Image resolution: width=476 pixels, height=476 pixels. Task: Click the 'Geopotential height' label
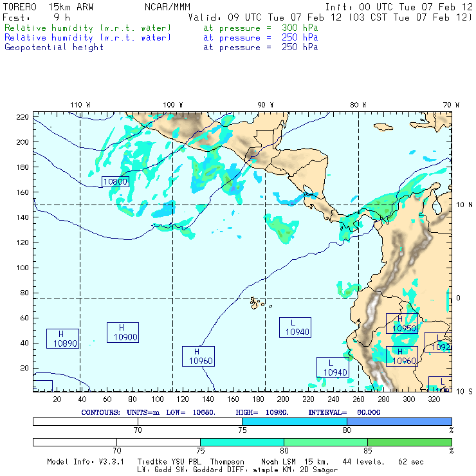tap(54, 48)
